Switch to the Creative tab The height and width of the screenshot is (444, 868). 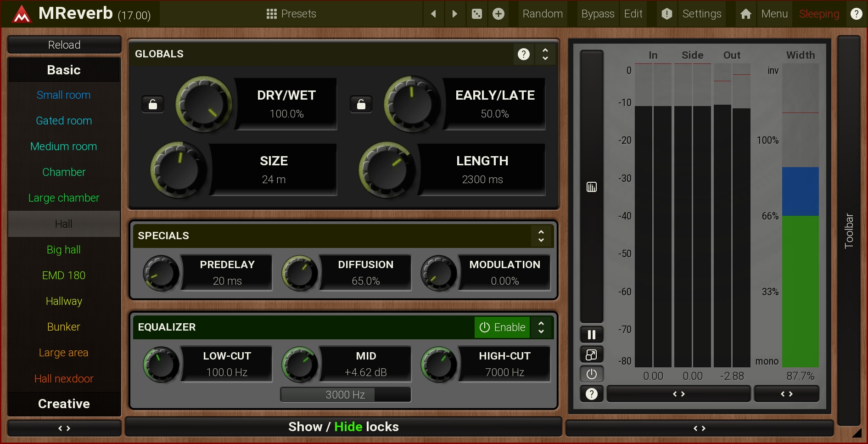(x=64, y=404)
